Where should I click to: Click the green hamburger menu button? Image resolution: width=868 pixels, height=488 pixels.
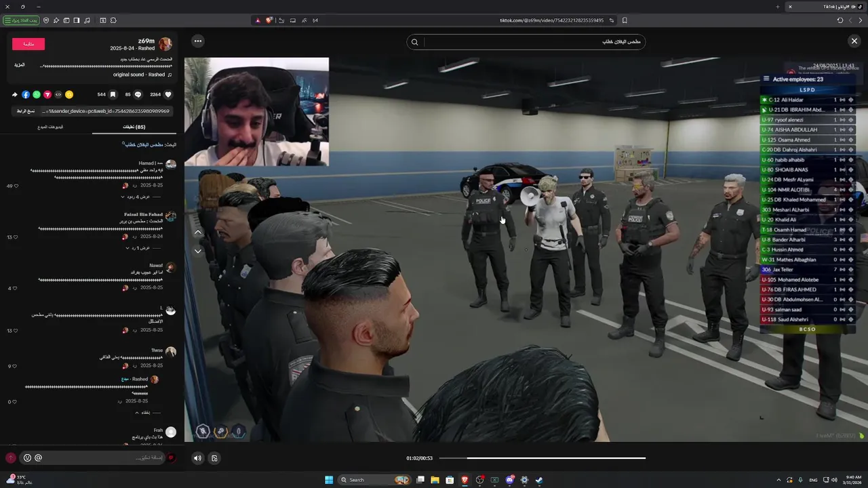21,20
